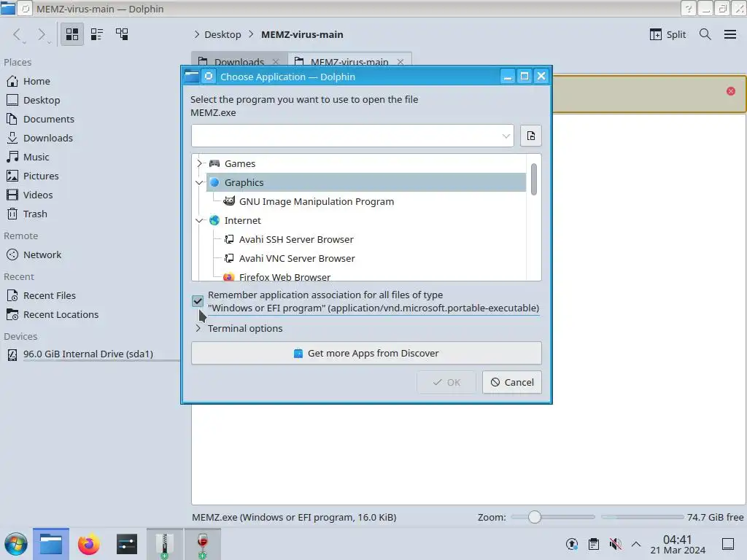Cancel the Choose Application dialog
The image size is (747, 560).
point(512,382)
